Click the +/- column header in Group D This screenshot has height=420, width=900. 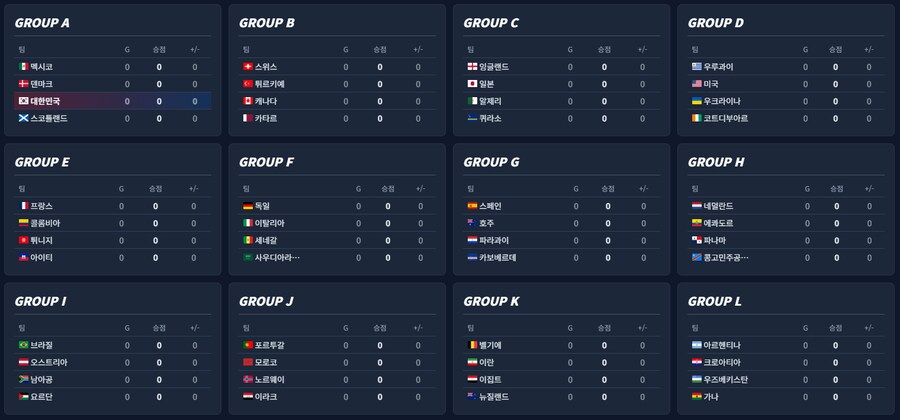(868, 49)
